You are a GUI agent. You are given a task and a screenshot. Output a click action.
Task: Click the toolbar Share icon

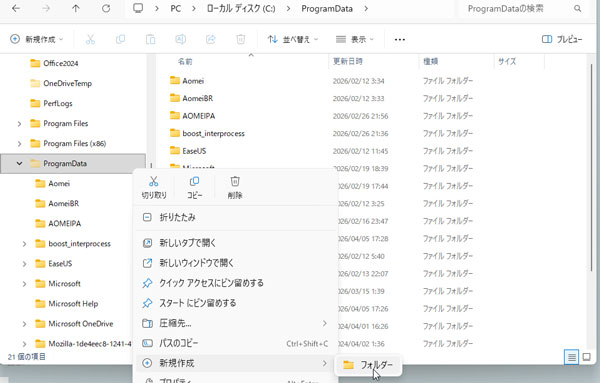210,39
